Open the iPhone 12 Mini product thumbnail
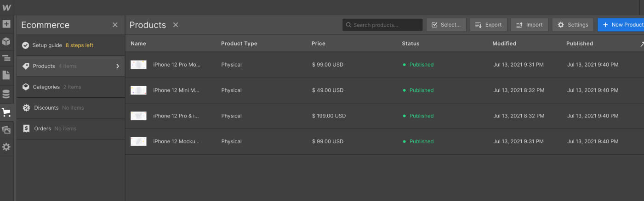Viewport: 644px width, 201px height. click(138, 90)
